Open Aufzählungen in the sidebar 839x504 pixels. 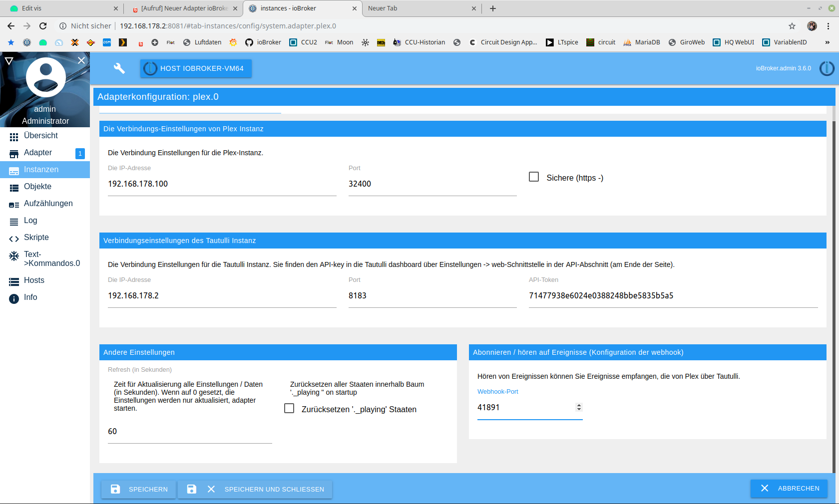point(45,204)
